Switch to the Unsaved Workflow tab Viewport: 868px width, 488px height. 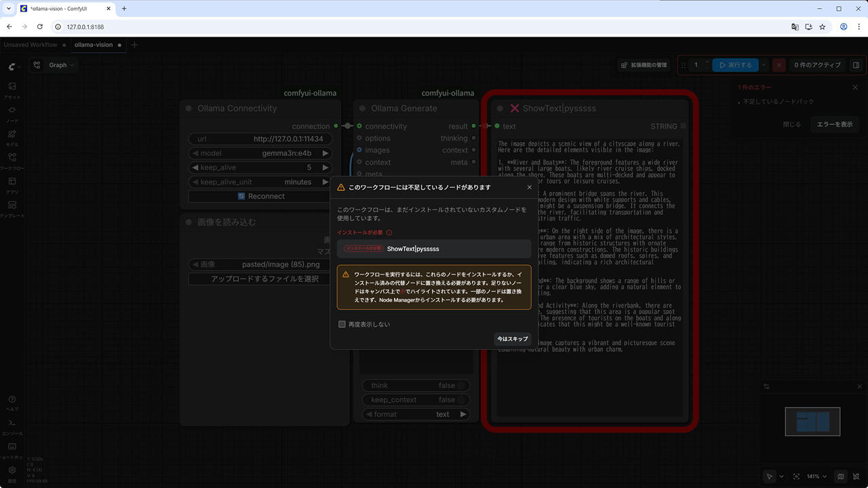tap(31, 45)
